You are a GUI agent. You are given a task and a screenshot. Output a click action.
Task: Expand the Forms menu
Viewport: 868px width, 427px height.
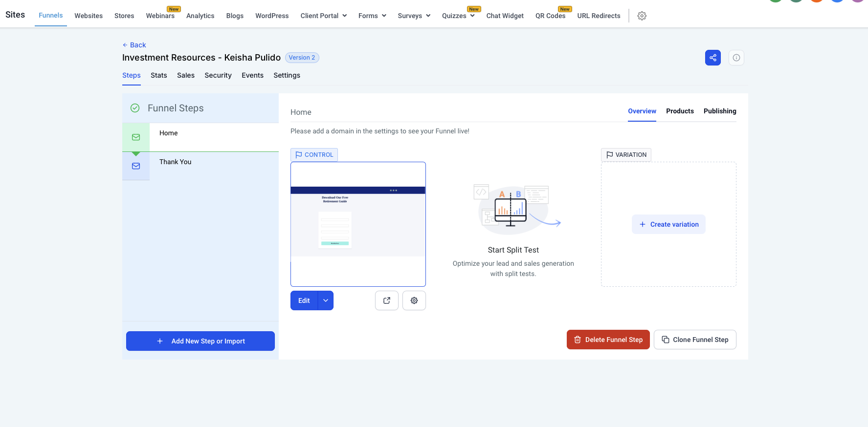[x=372, y=16]
